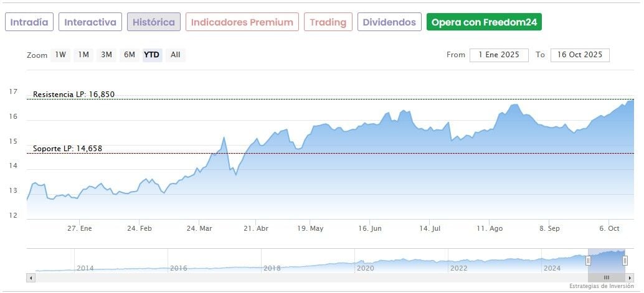
Task: Click the From date field
Action: pyautogui.click(x=499, y=55)
